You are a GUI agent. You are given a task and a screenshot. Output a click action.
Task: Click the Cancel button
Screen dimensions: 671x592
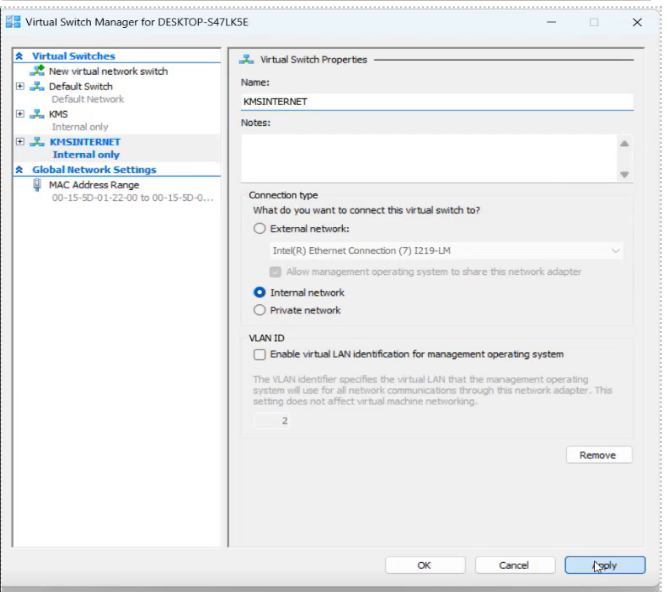click(515, 565)
